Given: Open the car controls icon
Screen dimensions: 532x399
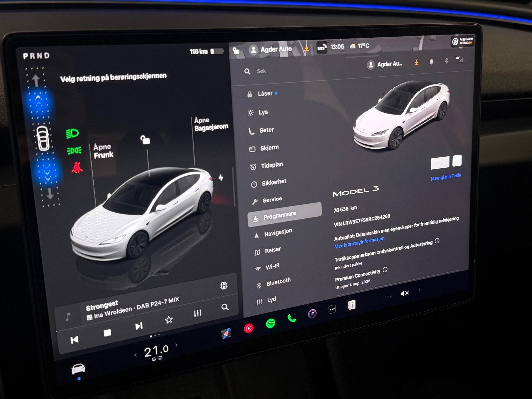Looking at the screenshot, I should coord(78,368).
